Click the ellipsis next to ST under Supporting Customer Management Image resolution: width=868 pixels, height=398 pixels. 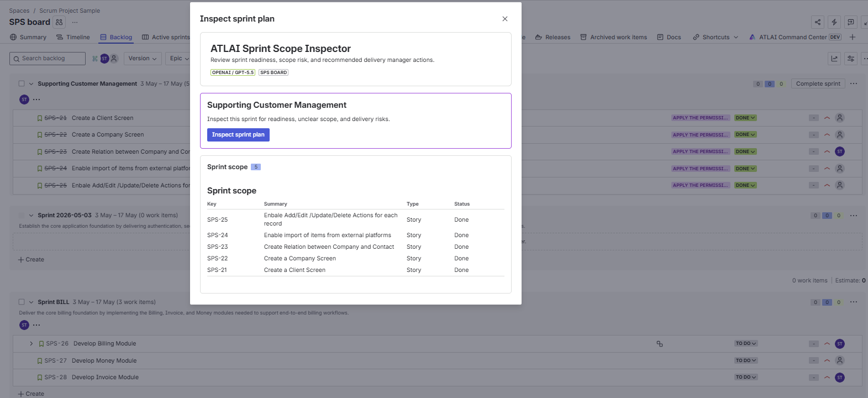pos(36,99)
